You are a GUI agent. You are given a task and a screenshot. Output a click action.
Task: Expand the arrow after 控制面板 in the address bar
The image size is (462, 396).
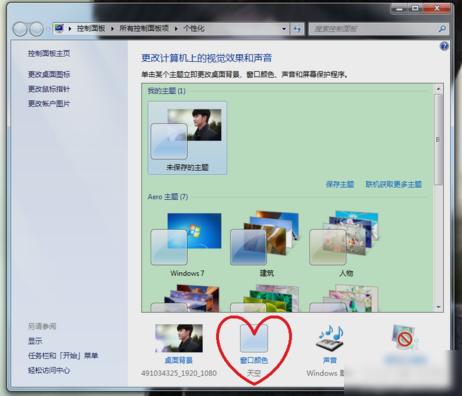tap(112, 29)
